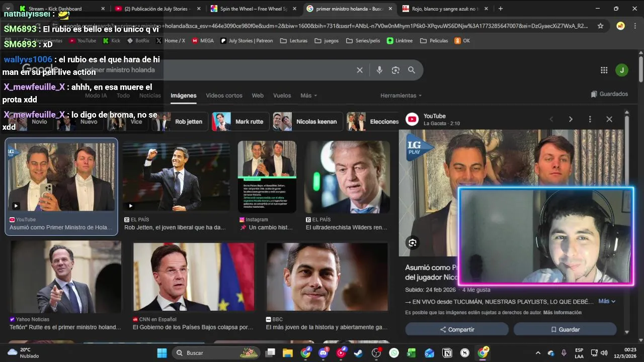Open Notion from the taskbar
Image resolution: width=644 pixels, height=362 pixels.
coord(447,353)
